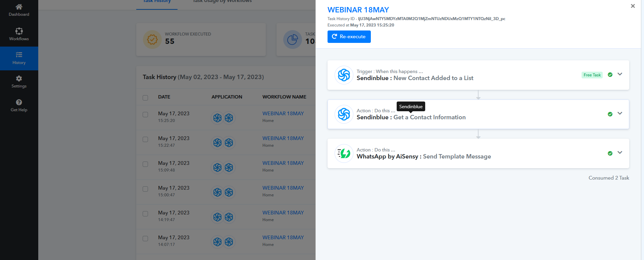Viewport: 644px width, 260px height.
Task: Click the task usage pie chart icon
Action: (293, 40)
